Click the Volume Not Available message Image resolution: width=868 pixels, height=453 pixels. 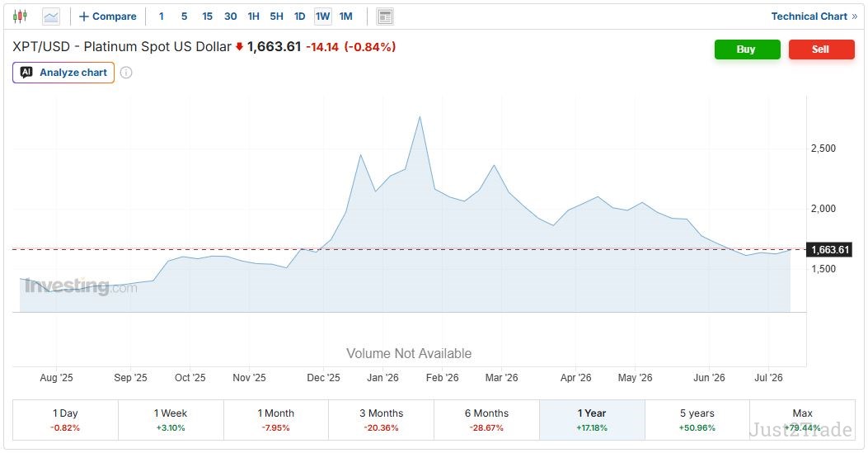pos(409,353)
